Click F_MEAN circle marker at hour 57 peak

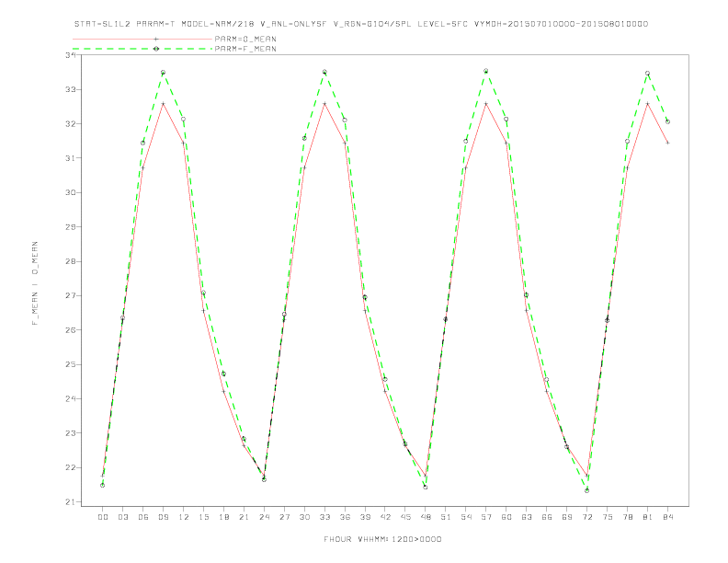pos(486,71)
